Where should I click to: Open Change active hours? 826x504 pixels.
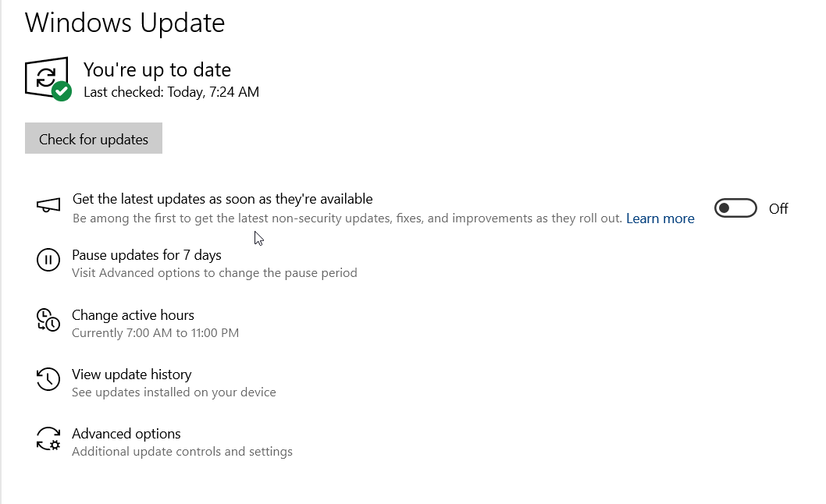[133, 315]
